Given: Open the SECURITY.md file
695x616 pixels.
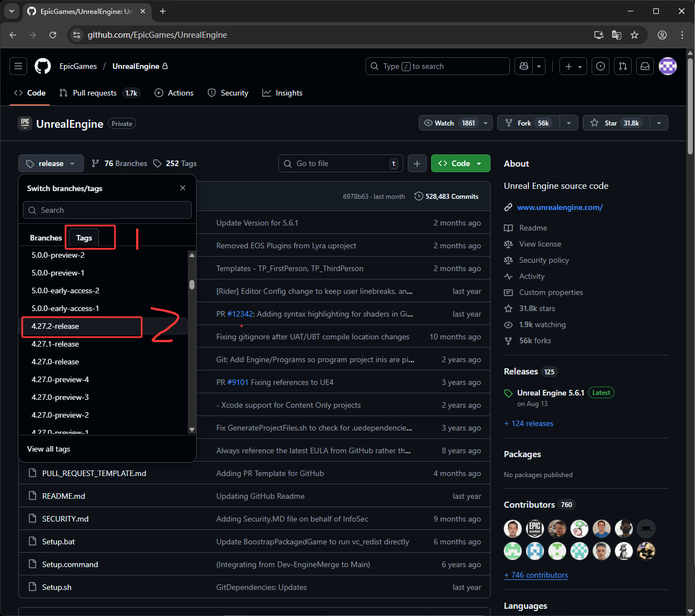Looking at the screenshot, I should (x=66, y=519).
